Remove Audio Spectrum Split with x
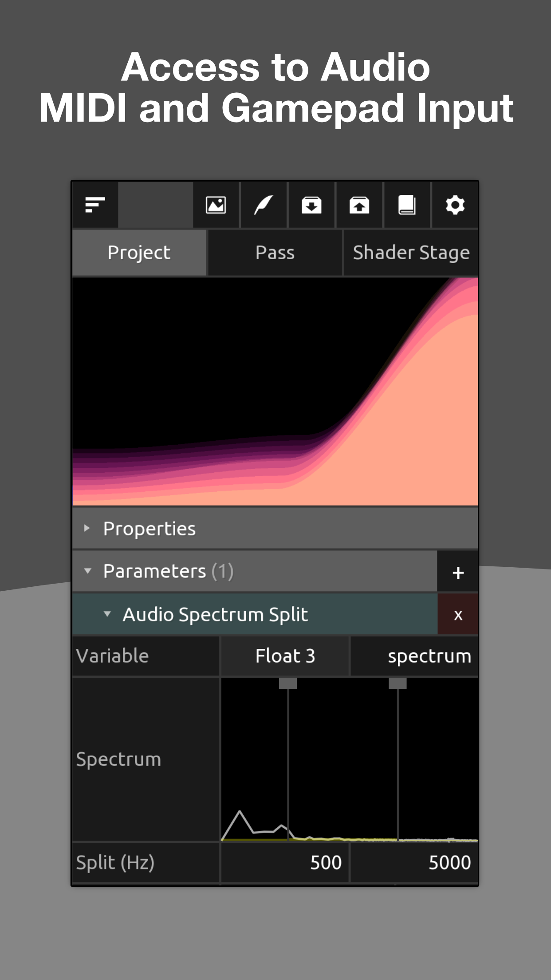The image size is (551, 980). (x=458, y=615)
